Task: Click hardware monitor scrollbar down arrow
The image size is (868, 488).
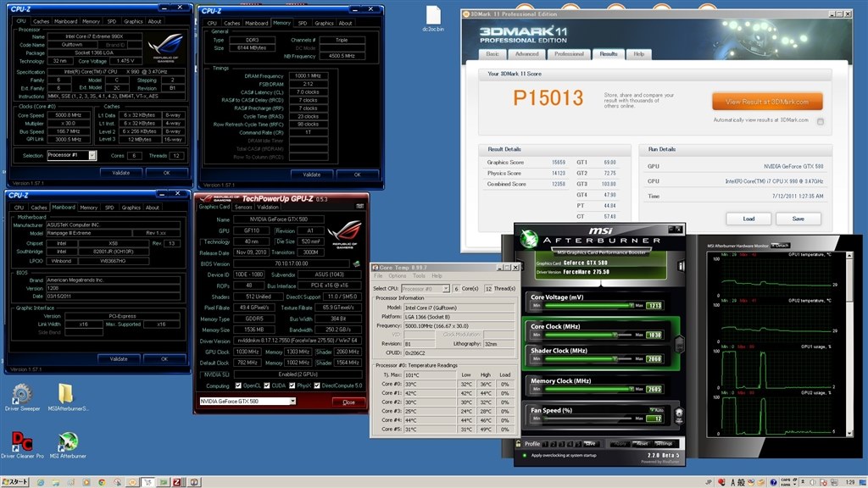Action: (x=849, y=433)
